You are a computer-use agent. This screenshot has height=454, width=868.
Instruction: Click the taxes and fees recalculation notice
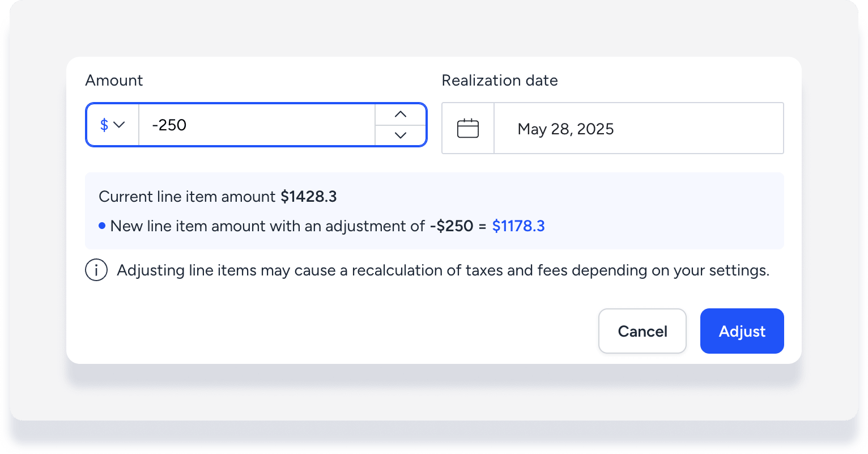pyautogui.click(x=442, y=270)
